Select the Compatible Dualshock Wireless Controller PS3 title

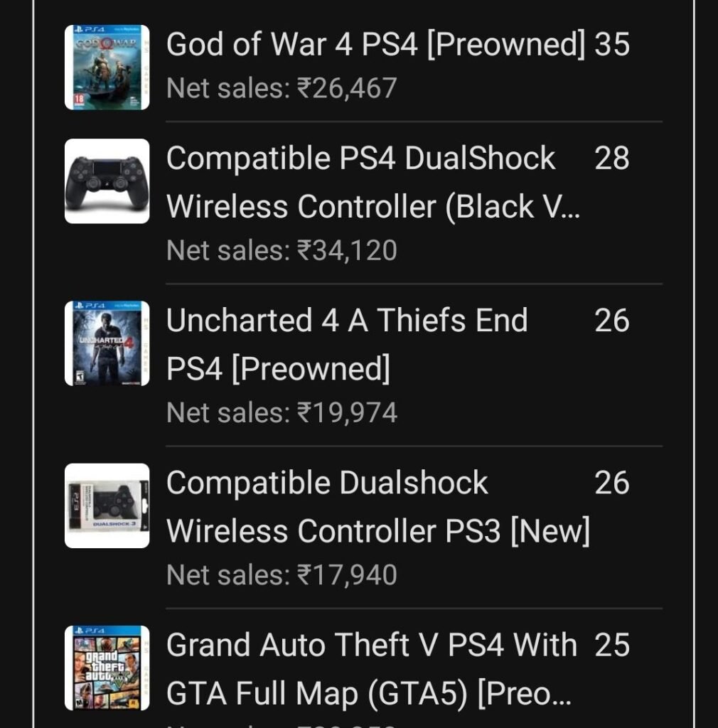click(x=377, y=506)
